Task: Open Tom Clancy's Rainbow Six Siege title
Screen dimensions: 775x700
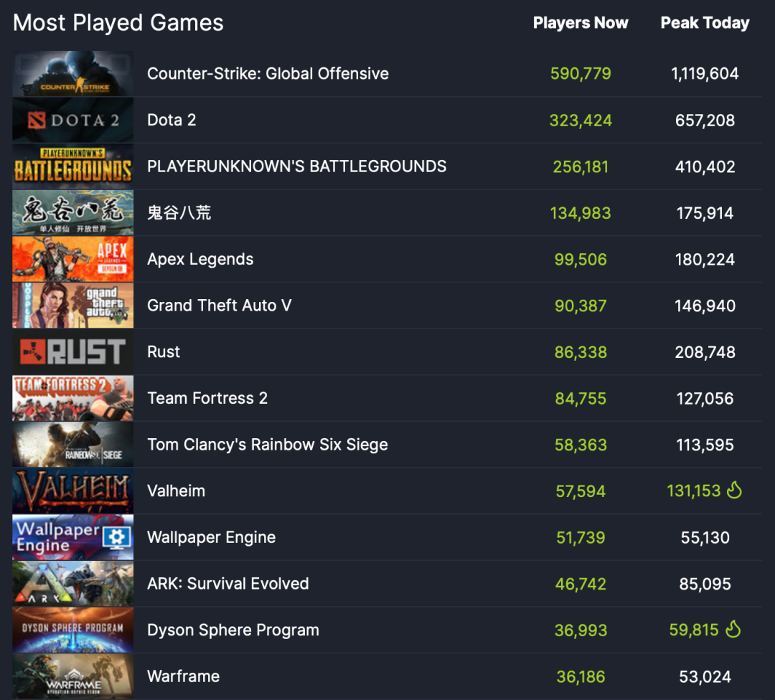Action: click(268, 445)
